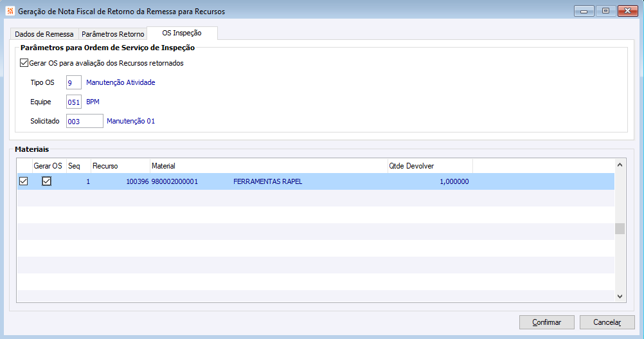Screen dimensions: 644x339
Task: Click the orange application icon in title bar
Action: click(x=10, y=11)
